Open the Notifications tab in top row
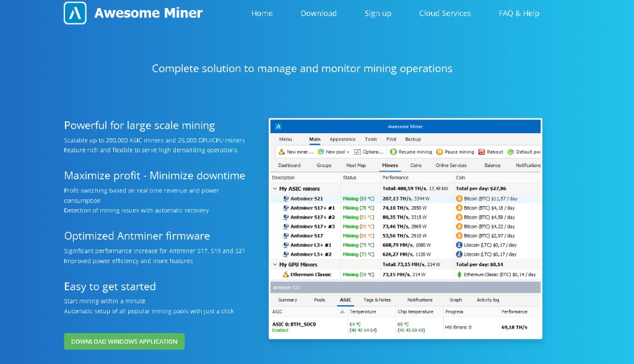634x364 pixels. [x=528, y=165]
